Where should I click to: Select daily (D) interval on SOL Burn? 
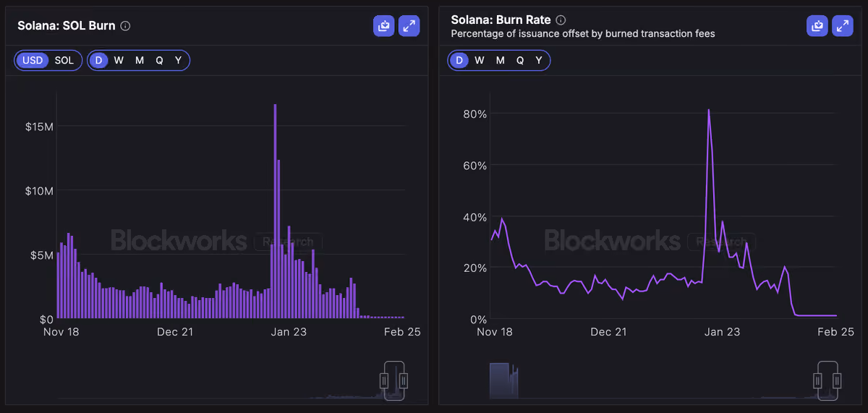pos(98,60)
